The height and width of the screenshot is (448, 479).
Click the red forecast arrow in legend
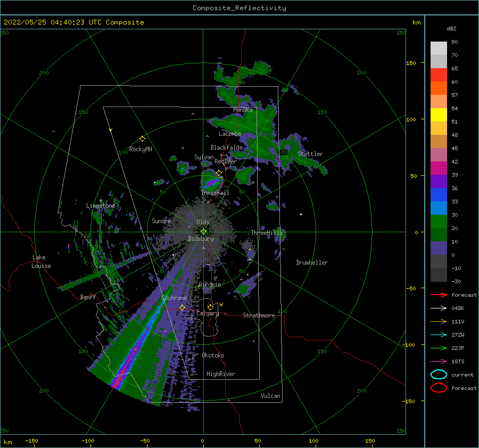click(439, 295)
